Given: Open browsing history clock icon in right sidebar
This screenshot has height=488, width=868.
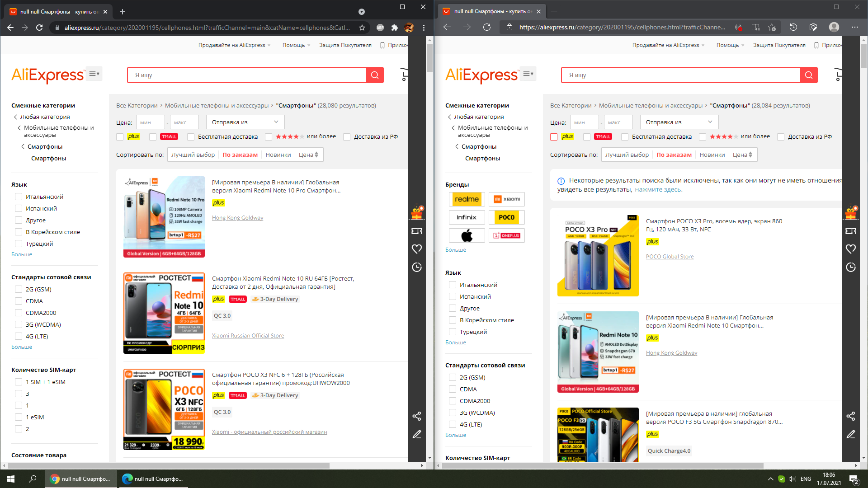Looking at the screenshot, I should pos(850,267).
